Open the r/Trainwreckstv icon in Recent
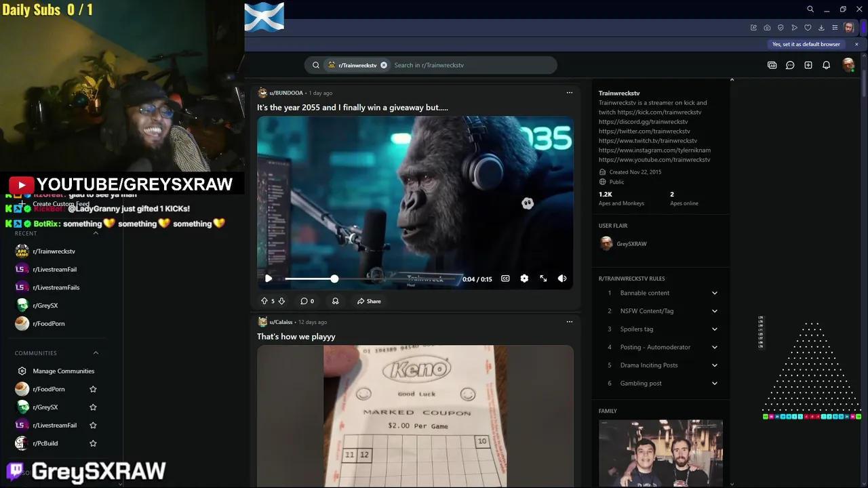Screen dimensions: 868x488 click(22, 251)
